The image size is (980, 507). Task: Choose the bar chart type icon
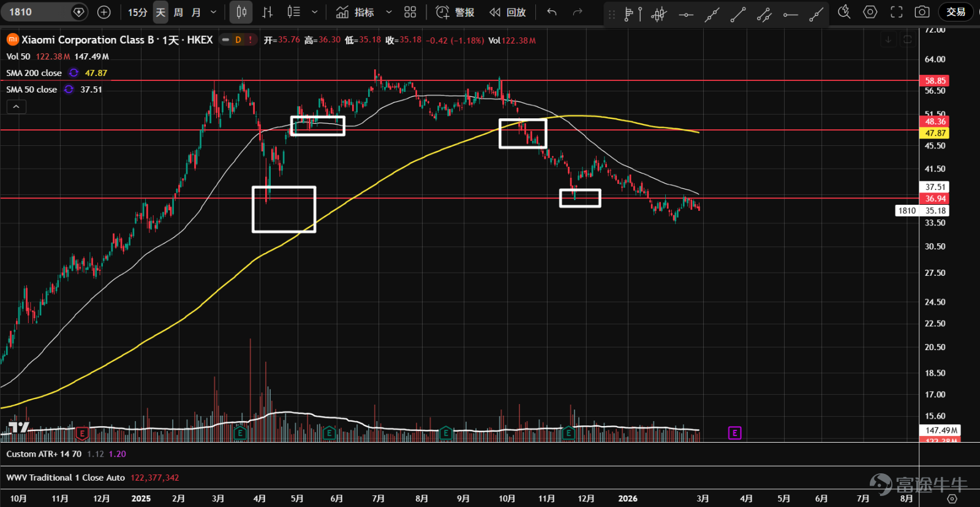click(268, 12)
